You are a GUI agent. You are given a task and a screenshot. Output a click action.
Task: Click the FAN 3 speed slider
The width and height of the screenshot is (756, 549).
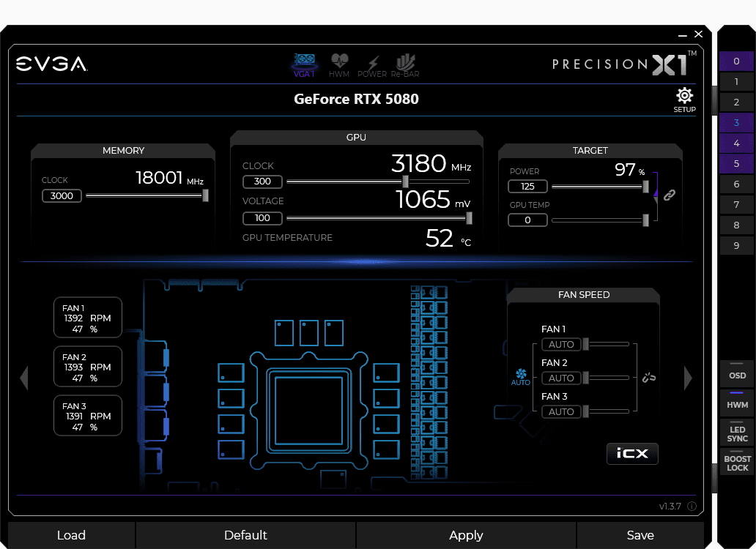[x=606, y=411]
